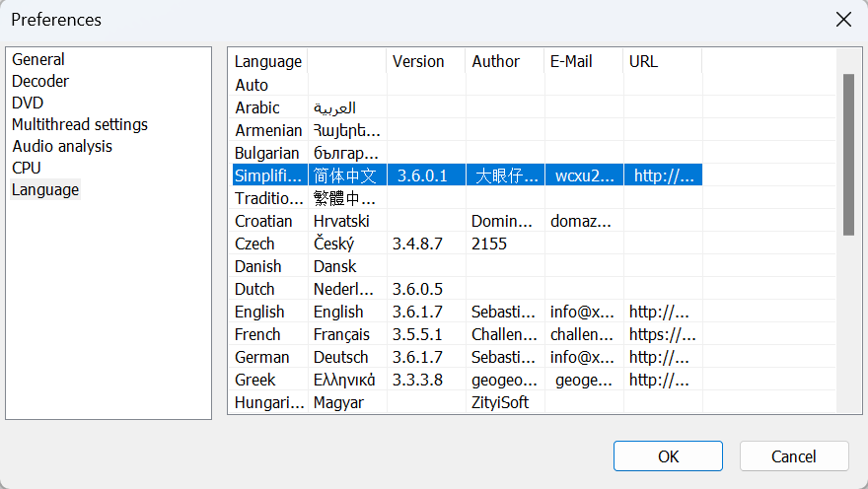Select Language in the sidebar list

[45, 189]
